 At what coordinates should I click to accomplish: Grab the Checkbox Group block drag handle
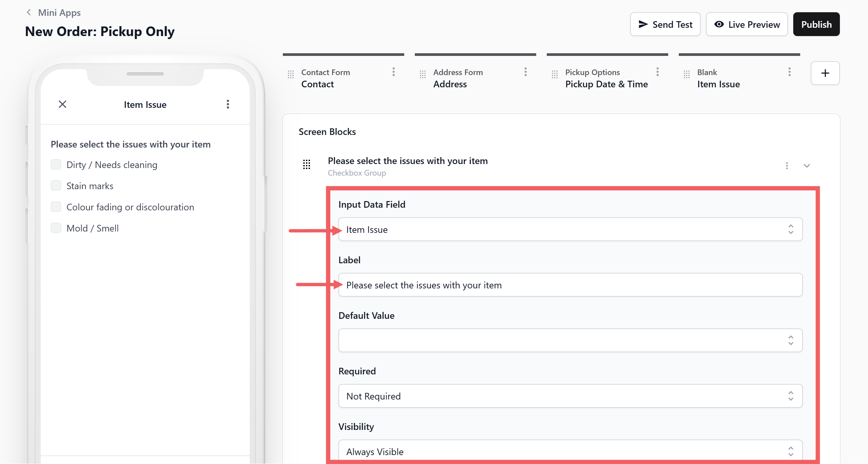(x=306, y=164)
